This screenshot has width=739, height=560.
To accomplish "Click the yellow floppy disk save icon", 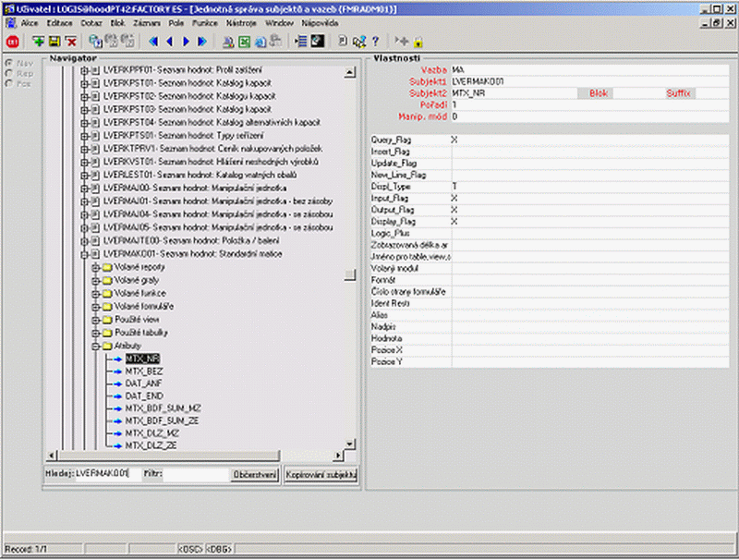I will [55, 42].
